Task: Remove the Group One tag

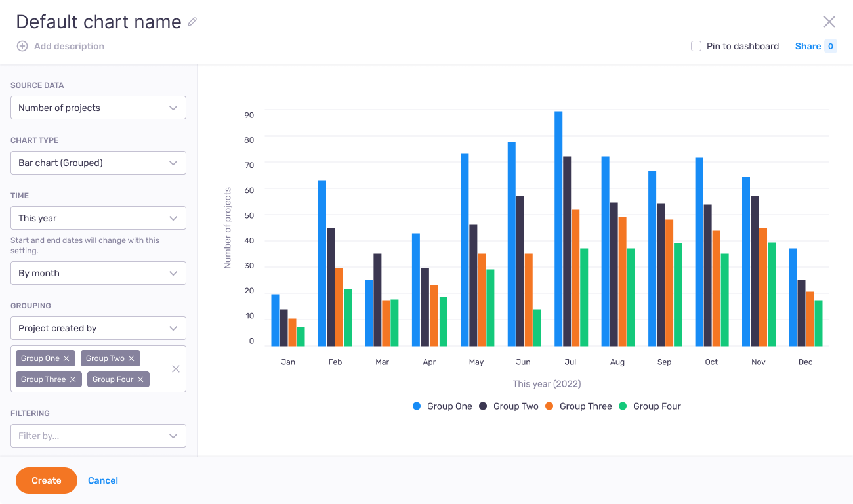Action: coord(66,358)
